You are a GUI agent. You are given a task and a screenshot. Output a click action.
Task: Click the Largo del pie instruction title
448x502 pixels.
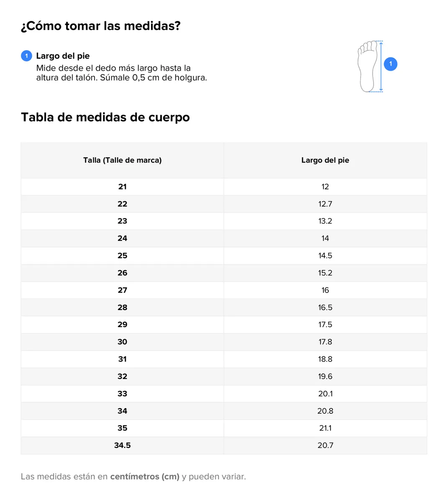coord(63,56)
